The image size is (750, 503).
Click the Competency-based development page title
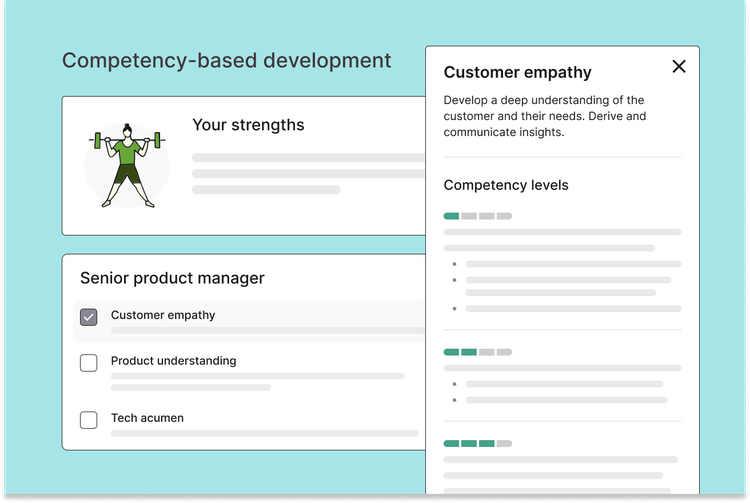227,60
